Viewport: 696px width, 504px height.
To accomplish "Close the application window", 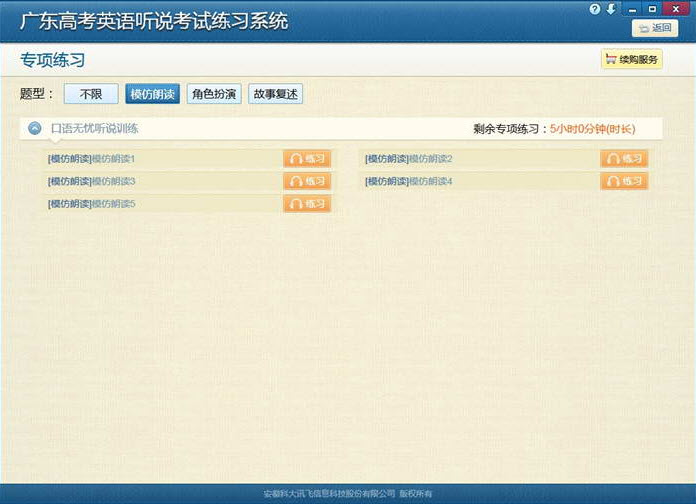I will point(676,9).
